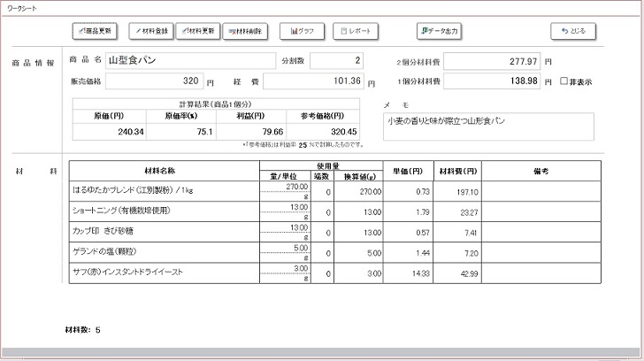The height and width of the screenshot is (361, 644).
Task: Click the 材料費(円) column header
Action: tap(457, 171)
